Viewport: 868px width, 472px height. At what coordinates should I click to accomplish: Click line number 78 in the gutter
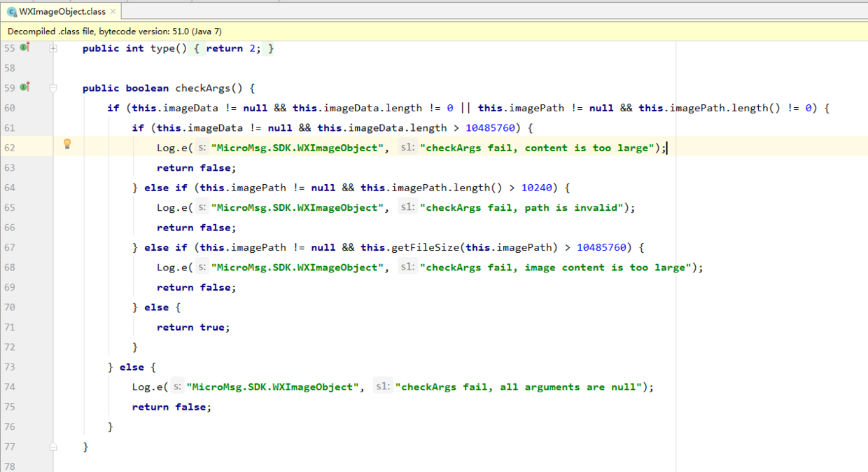coord(9,466)
